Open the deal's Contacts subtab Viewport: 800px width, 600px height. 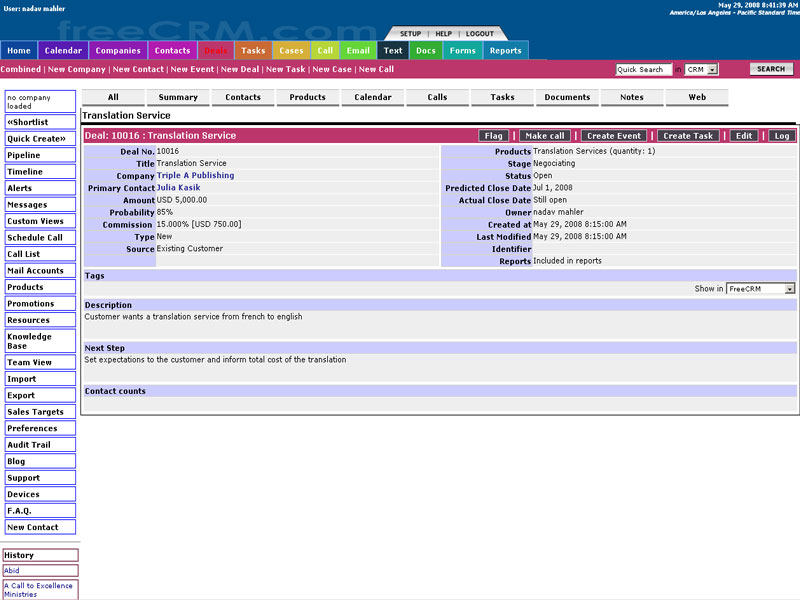pyautogui.click(x=243, y=97)
